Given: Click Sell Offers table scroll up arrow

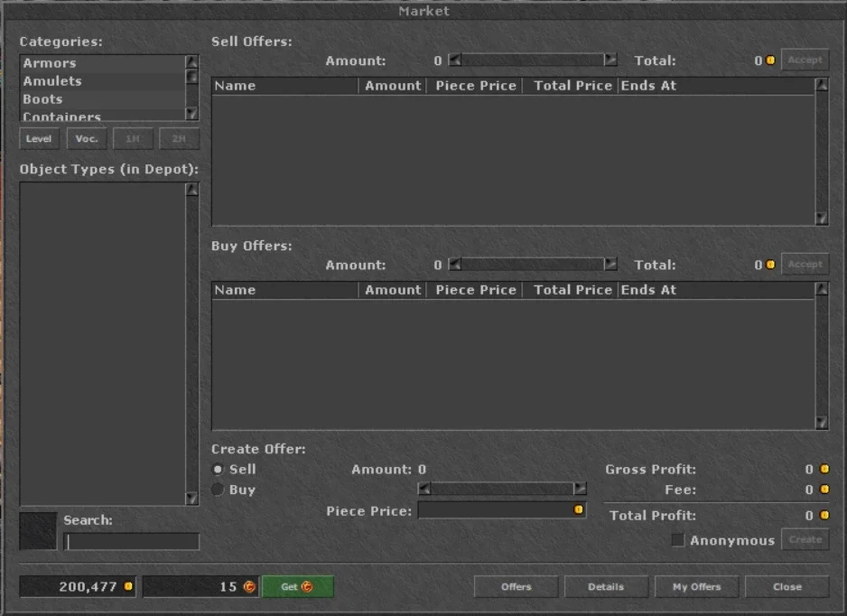Looking at the screenshot, I should [x=822, y=85].
